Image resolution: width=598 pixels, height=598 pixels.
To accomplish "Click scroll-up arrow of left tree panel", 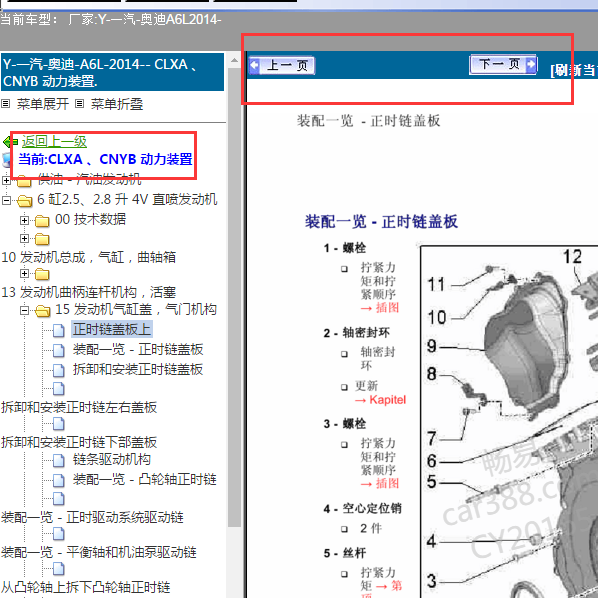I will (234, 60).
